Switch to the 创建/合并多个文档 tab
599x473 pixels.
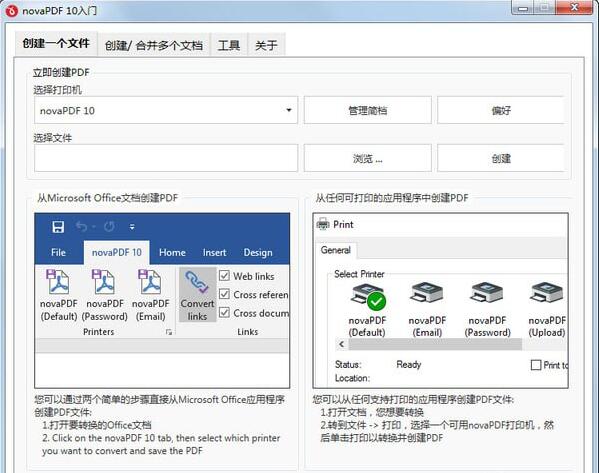pos(154,46)
